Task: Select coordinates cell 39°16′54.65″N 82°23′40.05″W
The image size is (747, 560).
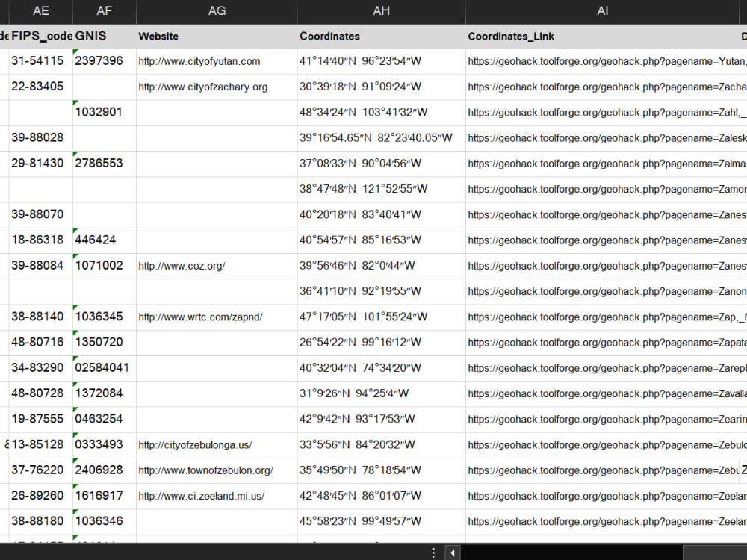Action: [x=381, y=138]
